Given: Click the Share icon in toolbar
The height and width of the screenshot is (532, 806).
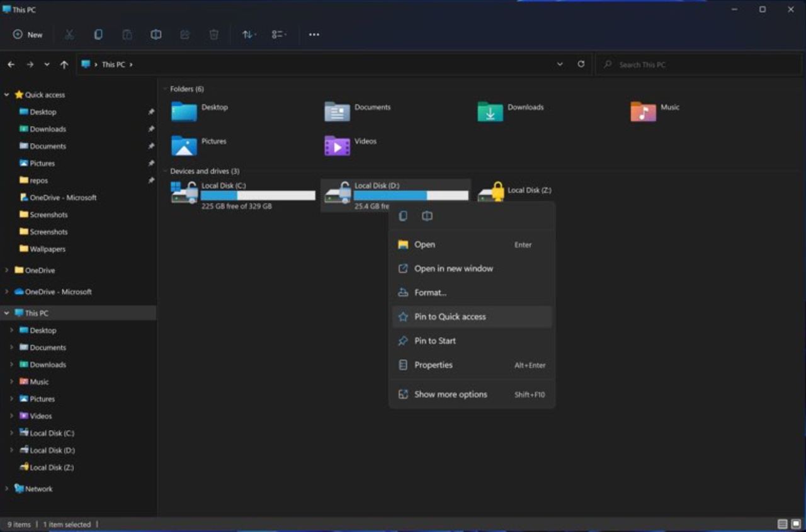Looking at the screenshot, I should click(185, 35).
